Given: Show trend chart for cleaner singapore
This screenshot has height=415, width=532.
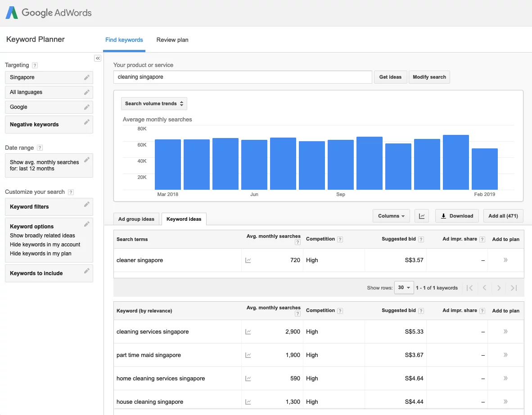Looking at the screenshot, I should [x=248, y=260].
